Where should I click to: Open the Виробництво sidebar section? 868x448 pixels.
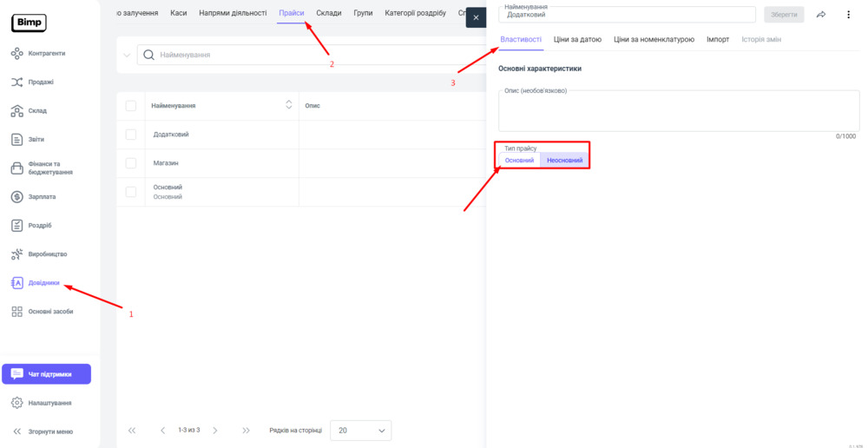coord(47,254)
